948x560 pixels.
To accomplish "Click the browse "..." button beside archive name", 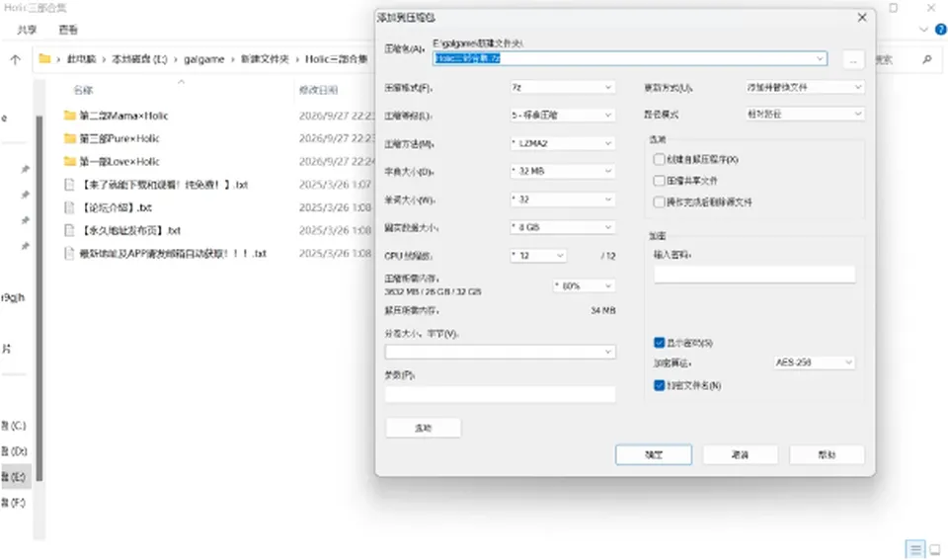I will click(853, 60).
